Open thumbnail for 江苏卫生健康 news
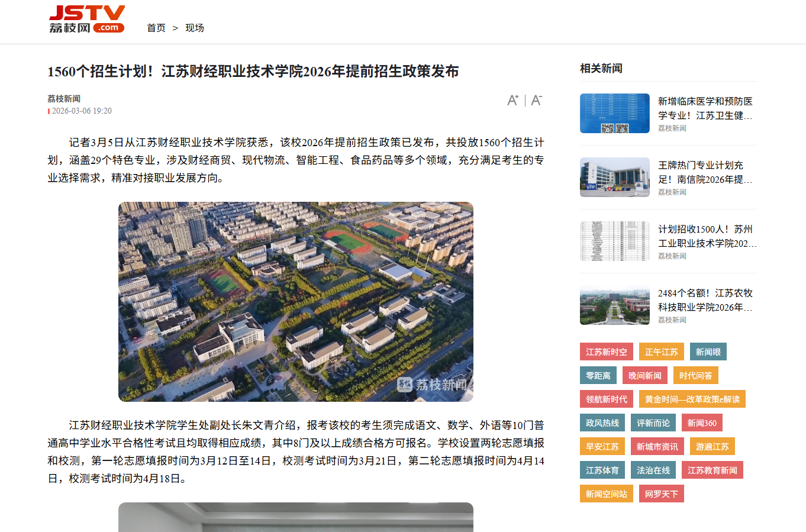 tap(615, 114)
